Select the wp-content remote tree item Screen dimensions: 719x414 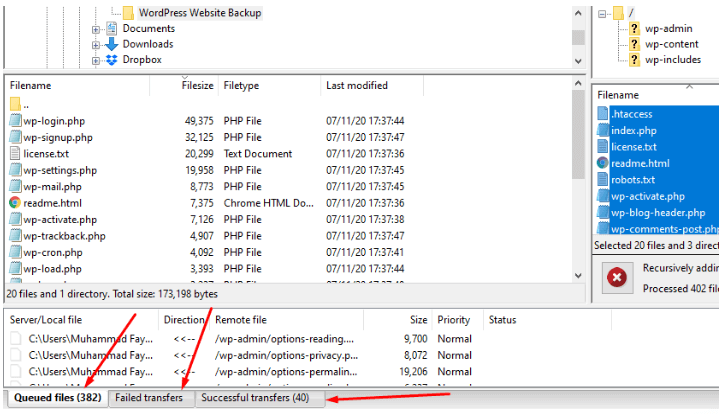pos(672,44)
